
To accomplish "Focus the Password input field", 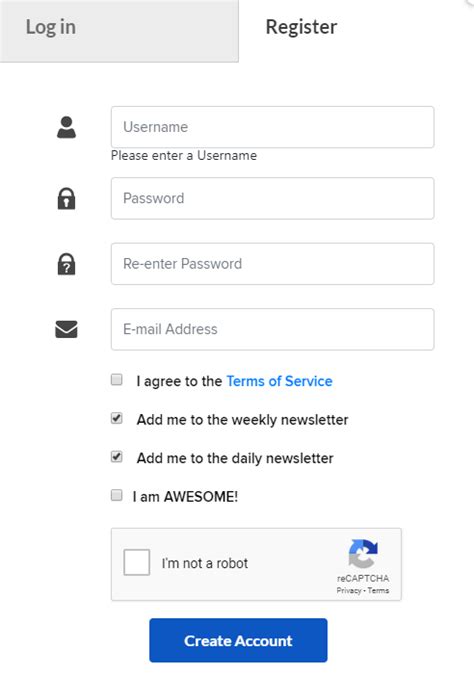I will pos(272,198).
